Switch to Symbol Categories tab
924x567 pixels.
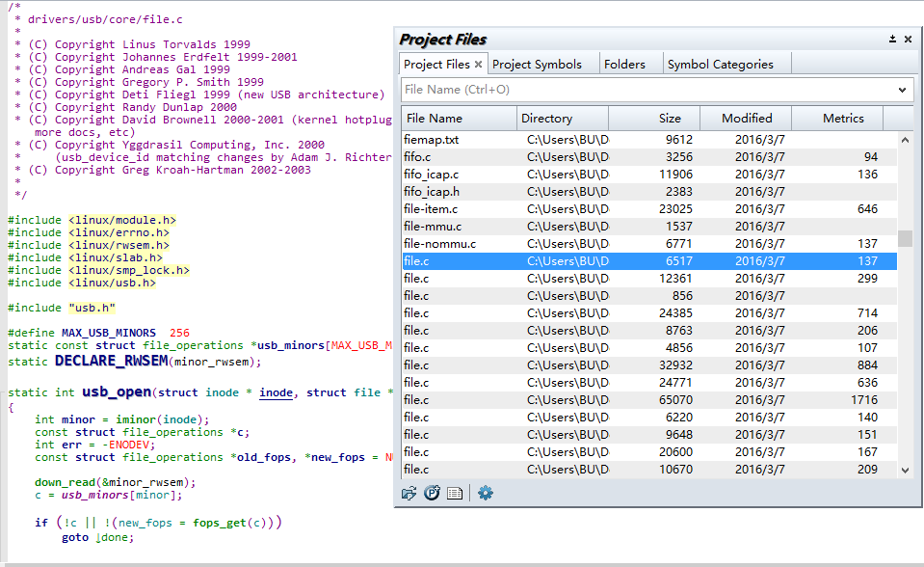click(x=720, y=65)
